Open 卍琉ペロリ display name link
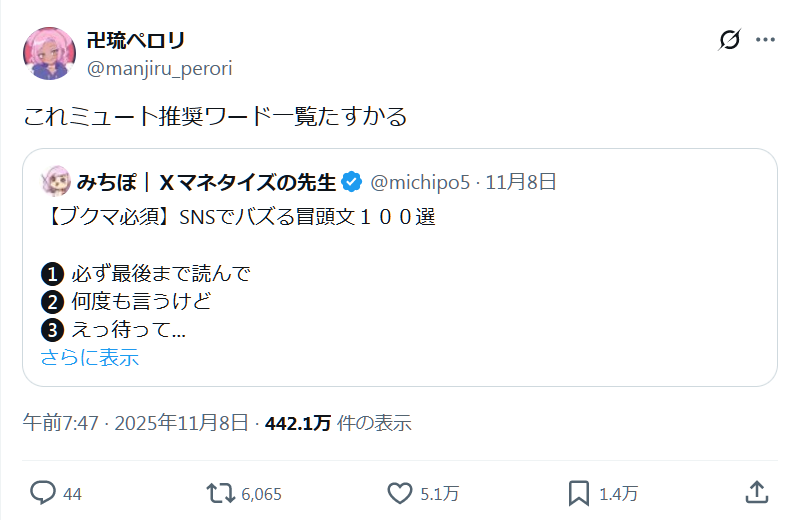The image size is (791, 520). (136, 41)
